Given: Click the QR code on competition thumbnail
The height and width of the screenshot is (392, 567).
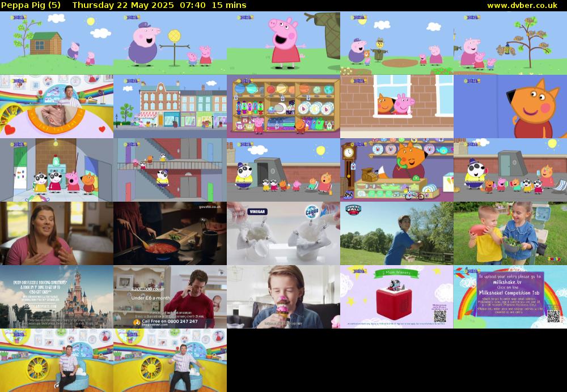Looking at the screenshot, I should tap(553, 317).
